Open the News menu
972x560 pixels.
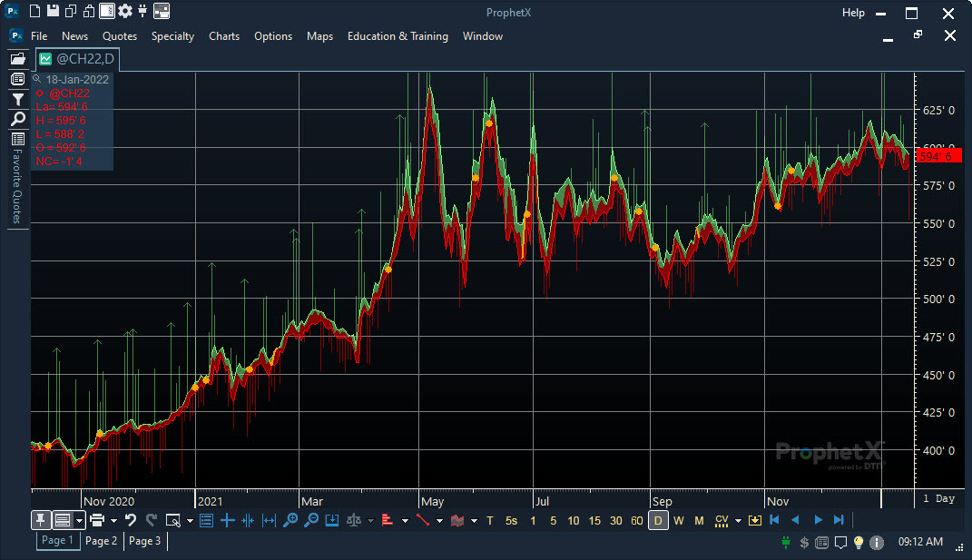[x=75, y=36]
